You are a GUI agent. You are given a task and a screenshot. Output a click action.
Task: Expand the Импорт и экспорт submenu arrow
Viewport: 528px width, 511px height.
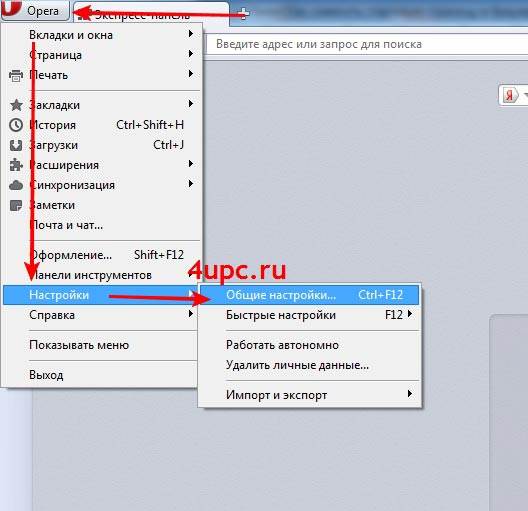(409, 394)
